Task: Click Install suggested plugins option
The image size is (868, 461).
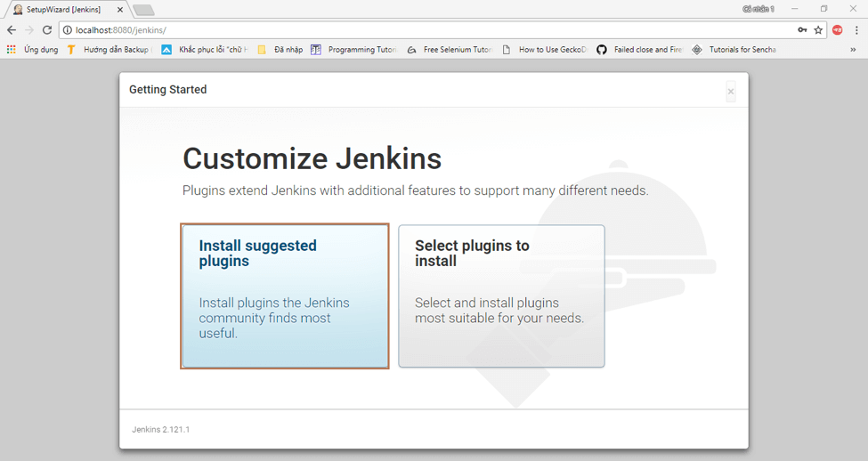Action: coord(285,295)
